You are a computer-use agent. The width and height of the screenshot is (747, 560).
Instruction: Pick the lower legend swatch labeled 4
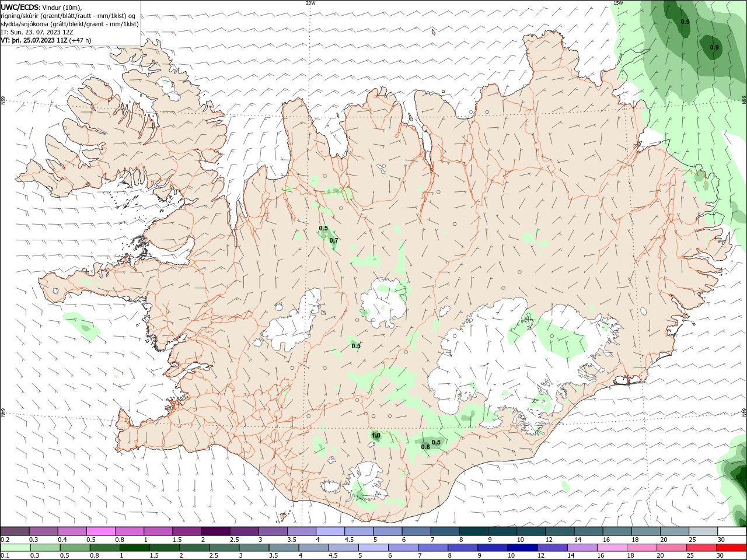(314, 548)
